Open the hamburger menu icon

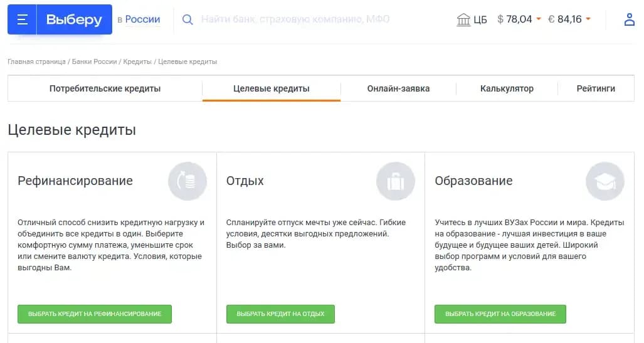click(22, 19)
